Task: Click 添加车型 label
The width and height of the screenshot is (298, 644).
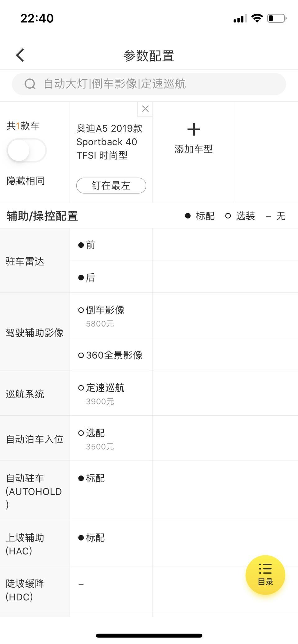Action: (x=194, y=149)
